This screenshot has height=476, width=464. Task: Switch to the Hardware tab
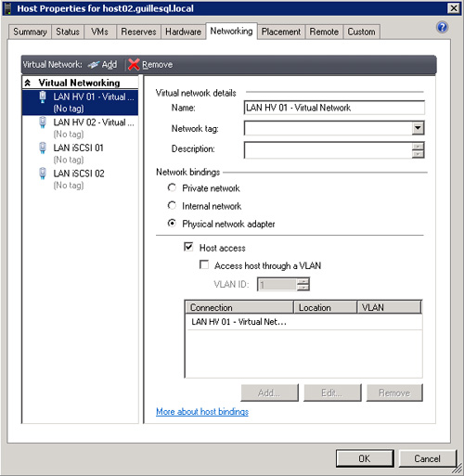pyautogui.click(x=183, y=32)
